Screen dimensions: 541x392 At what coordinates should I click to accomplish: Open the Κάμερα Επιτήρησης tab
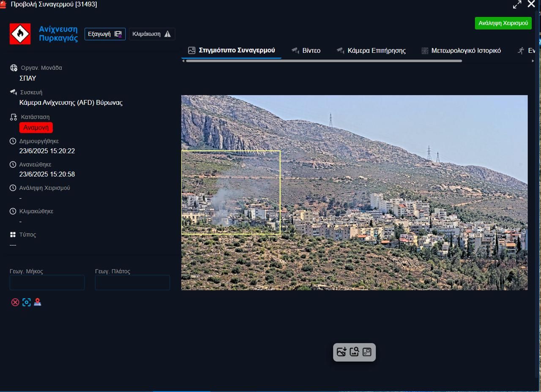point(371,51)
